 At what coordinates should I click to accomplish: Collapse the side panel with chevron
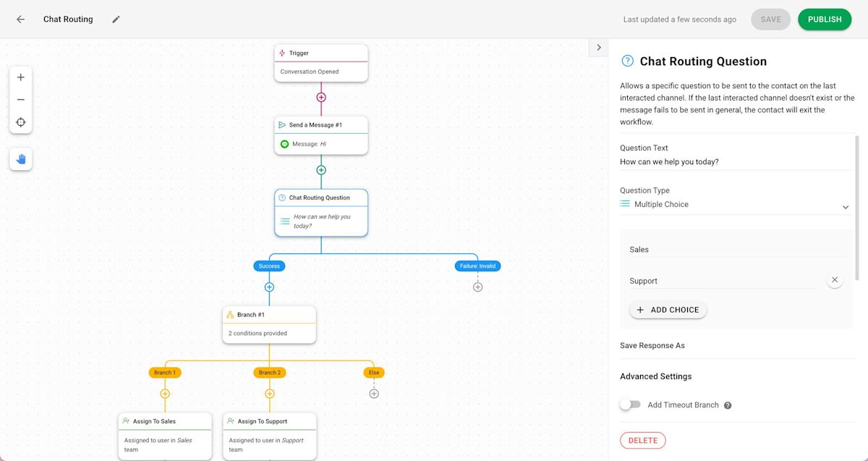pos(598,48)
